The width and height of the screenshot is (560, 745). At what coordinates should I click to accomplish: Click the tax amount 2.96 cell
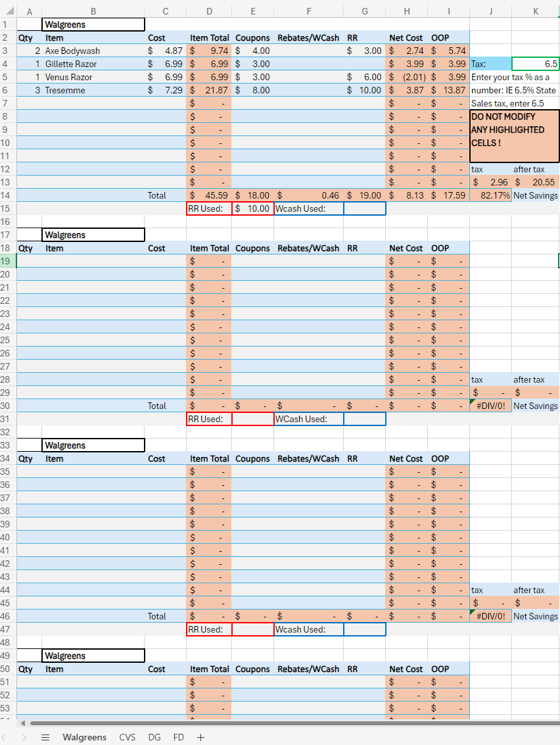[x=490, y=182]
